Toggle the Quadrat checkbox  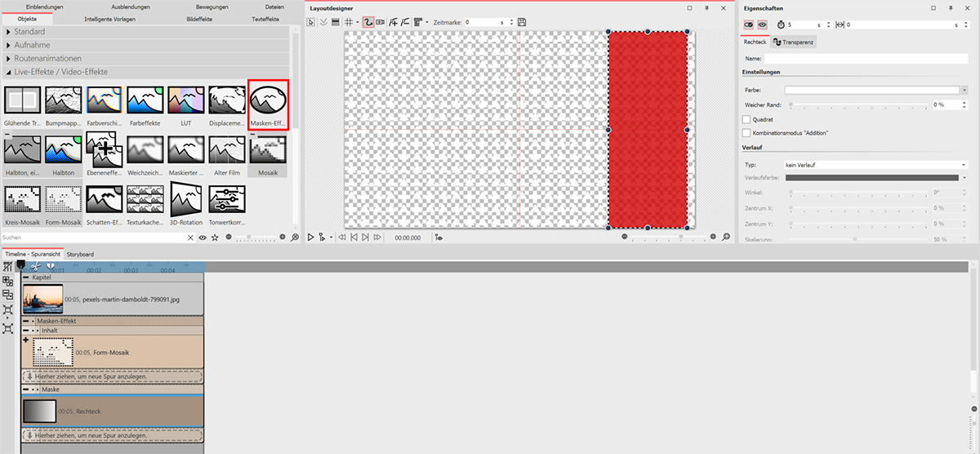coord(746,119)
